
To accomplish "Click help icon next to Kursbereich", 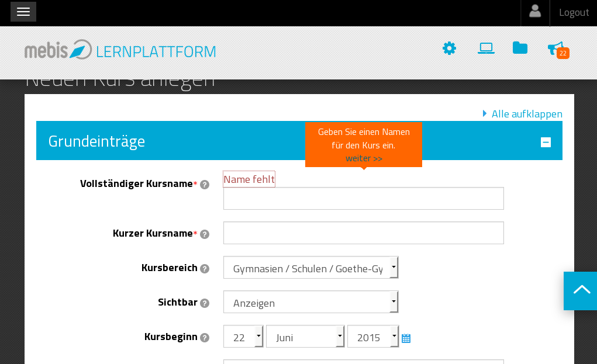I will click(x=205, y=269).
